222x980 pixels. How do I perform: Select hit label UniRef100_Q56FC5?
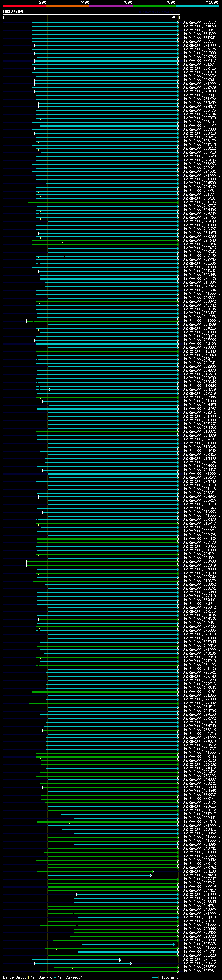coord(199,110)
